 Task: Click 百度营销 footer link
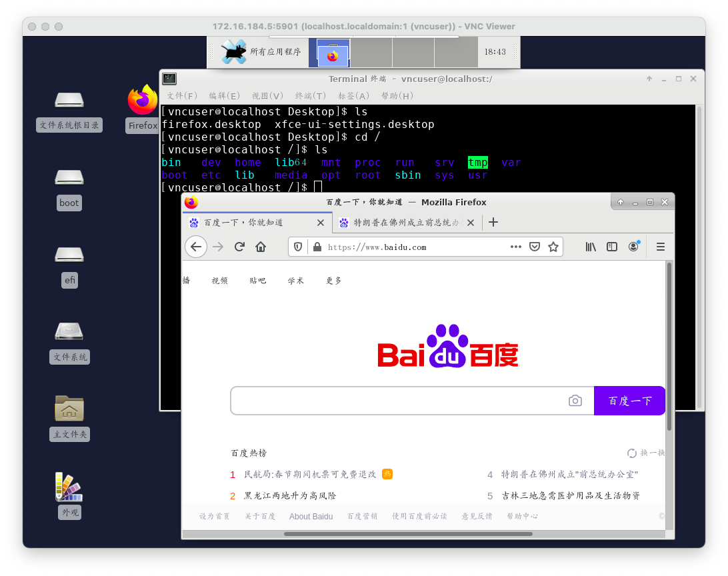coord(363,516)
